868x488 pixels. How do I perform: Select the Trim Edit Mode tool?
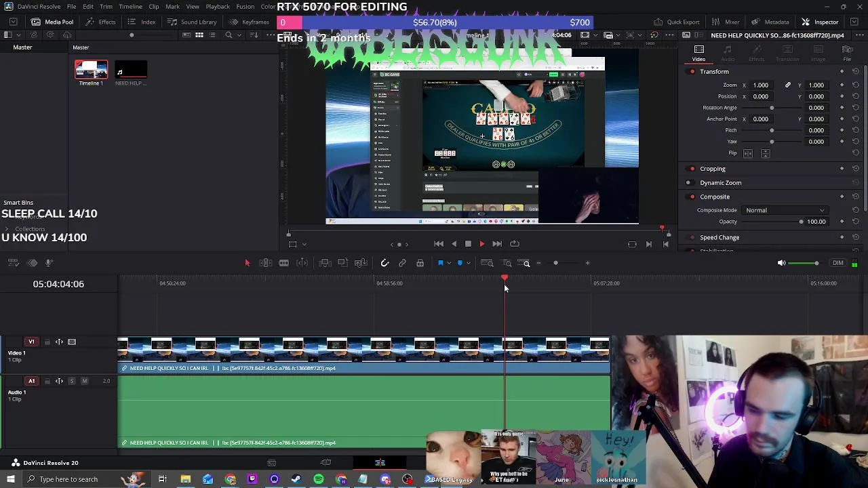(x=266, y=263)
